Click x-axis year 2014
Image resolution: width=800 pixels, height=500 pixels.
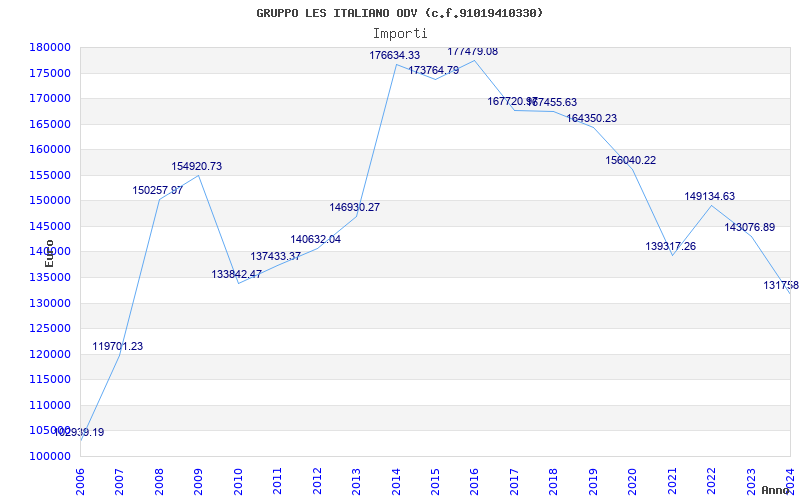coord(396,480)
